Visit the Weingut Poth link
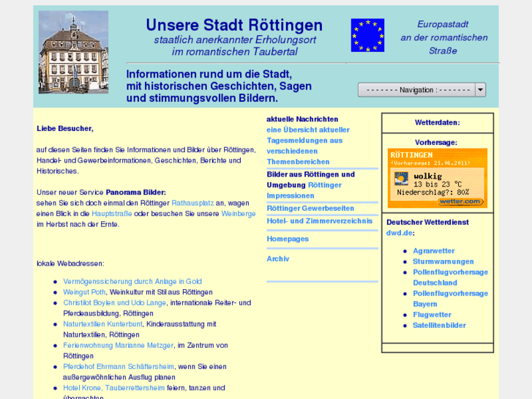Screen dimensions: 532x399 tap(84, 292)
